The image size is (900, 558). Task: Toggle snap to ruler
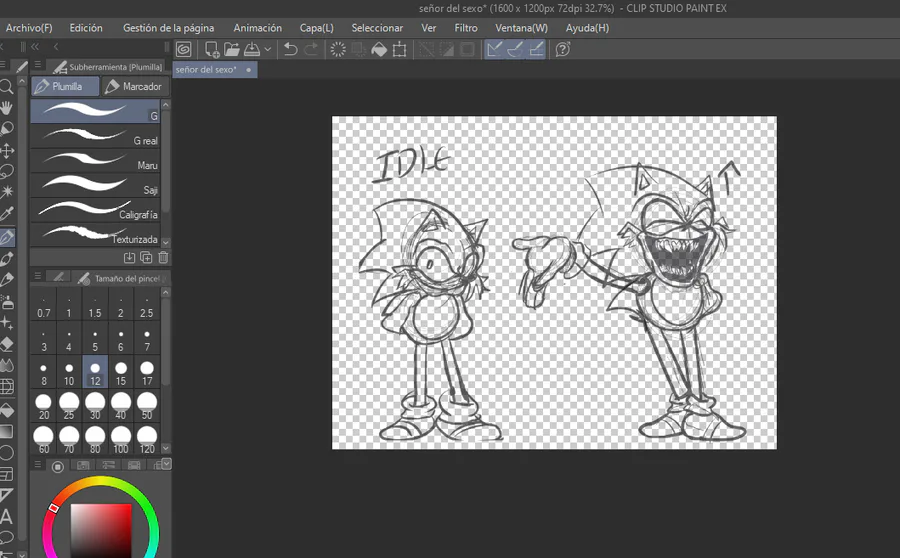pos(494,49)
